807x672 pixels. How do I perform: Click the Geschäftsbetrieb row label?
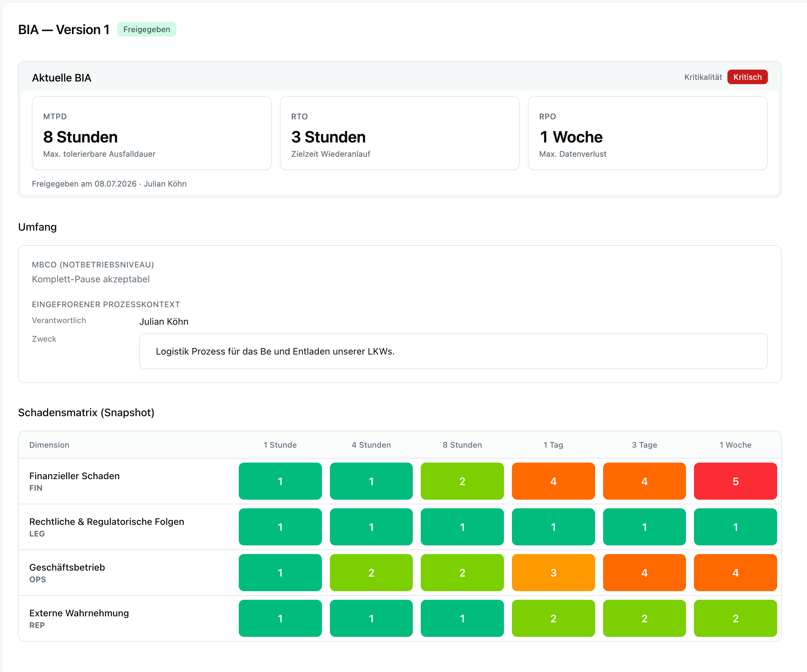click(67, 567)
